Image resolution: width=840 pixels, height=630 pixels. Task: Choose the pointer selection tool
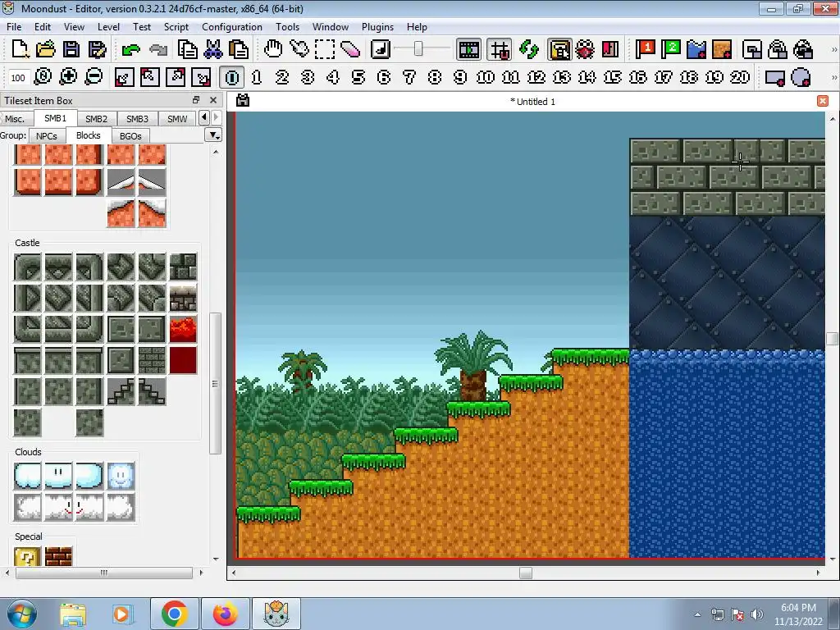click(299, 49)
